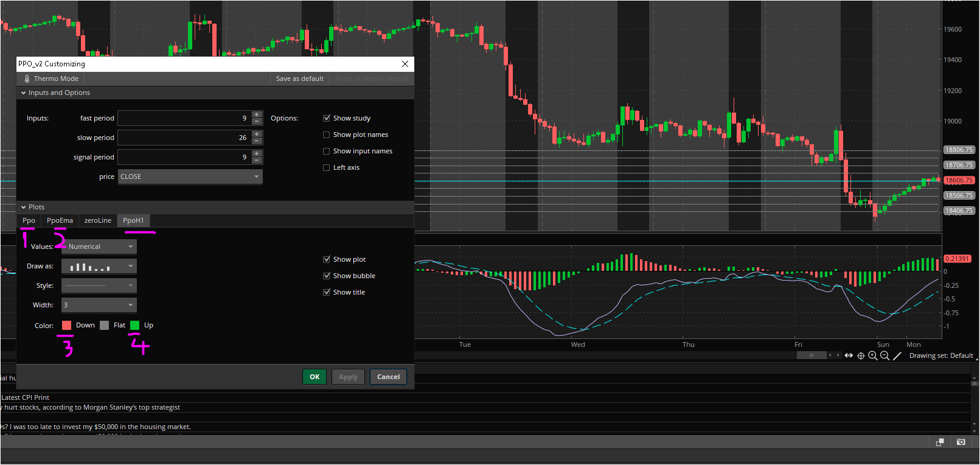Click the 18706.75 price level label

point(959,165)
